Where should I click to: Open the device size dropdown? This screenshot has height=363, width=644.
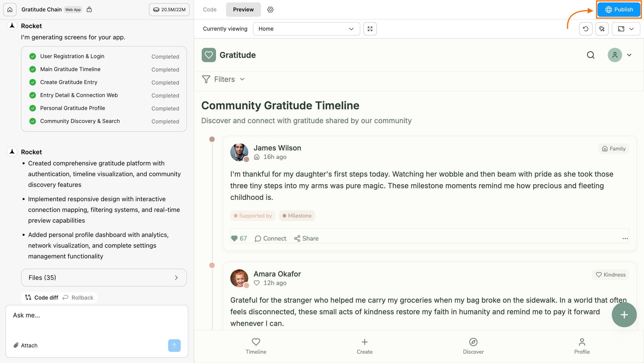tap(626, 29)
